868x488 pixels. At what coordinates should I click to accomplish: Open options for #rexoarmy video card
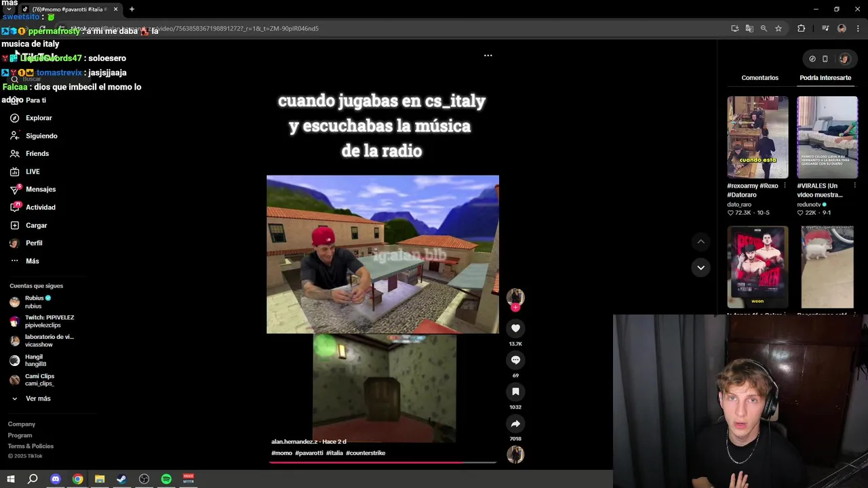(785, 186)
